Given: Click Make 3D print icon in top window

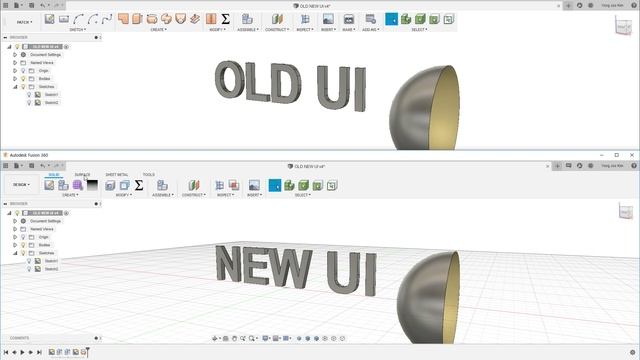Looking at the screenshot, I should tap(349, 19).
